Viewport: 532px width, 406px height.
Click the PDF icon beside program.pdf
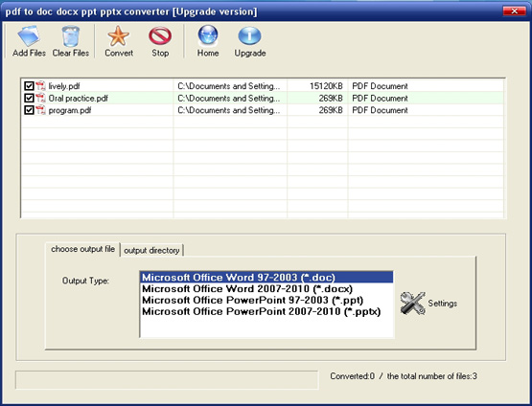pyautogui.click(x=40, y=110)
